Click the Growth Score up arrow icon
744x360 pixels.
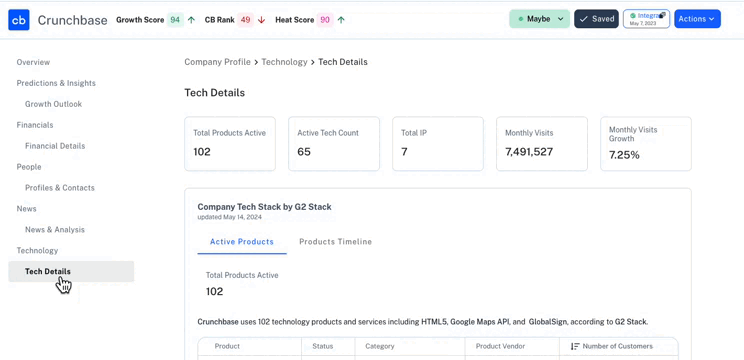(191, 20)
